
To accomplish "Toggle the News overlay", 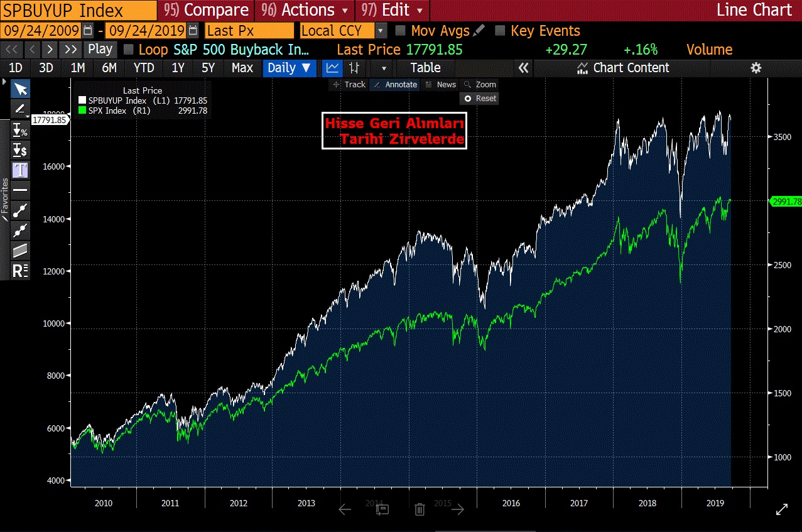I will click(441, 84).
